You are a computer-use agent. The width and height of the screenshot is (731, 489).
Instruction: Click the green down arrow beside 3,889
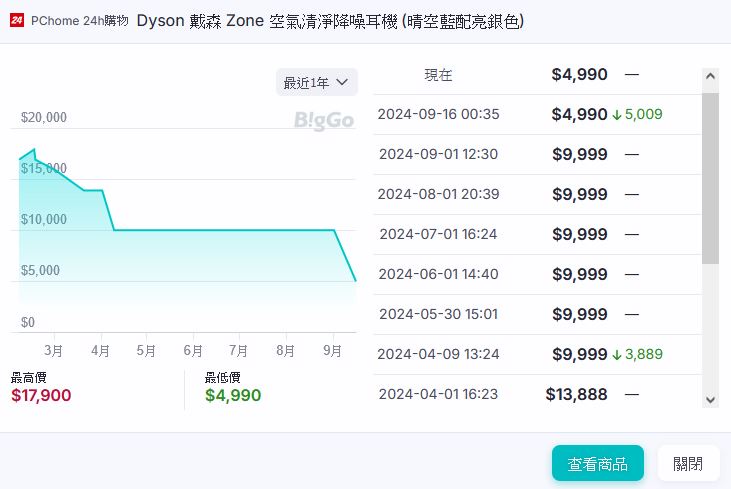[617, 354]
